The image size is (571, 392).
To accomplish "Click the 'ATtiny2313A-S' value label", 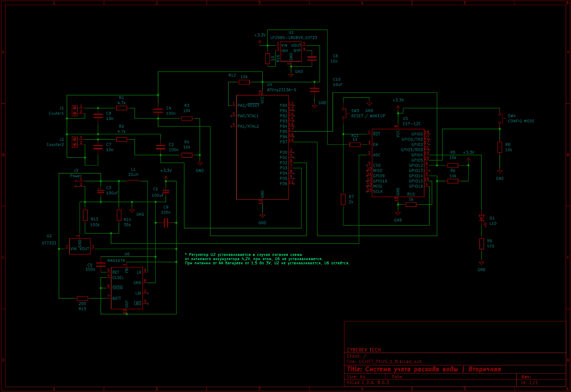I will point(282,90).
